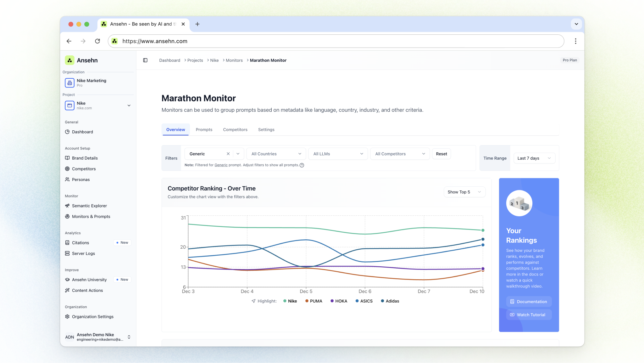Click the Citations icon in sidebar
Image resolution: width=644 pixels, height=363 pixels.
[67, 242]
